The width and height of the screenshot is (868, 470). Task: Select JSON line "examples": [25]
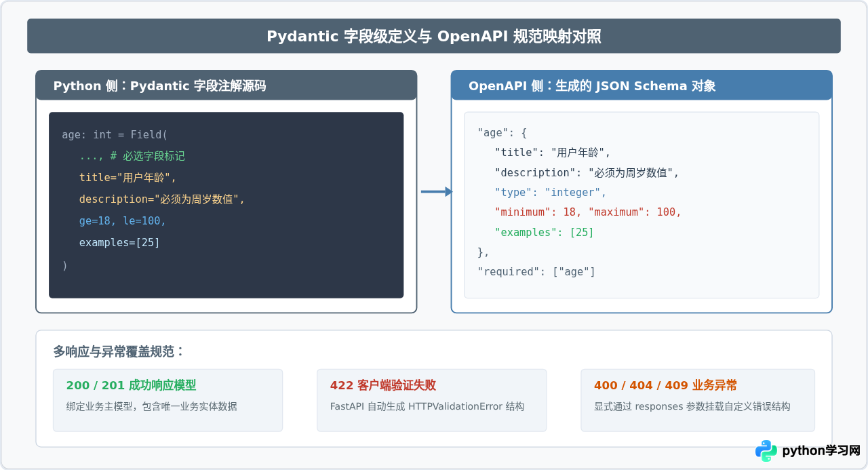click(x=545, y=233)
